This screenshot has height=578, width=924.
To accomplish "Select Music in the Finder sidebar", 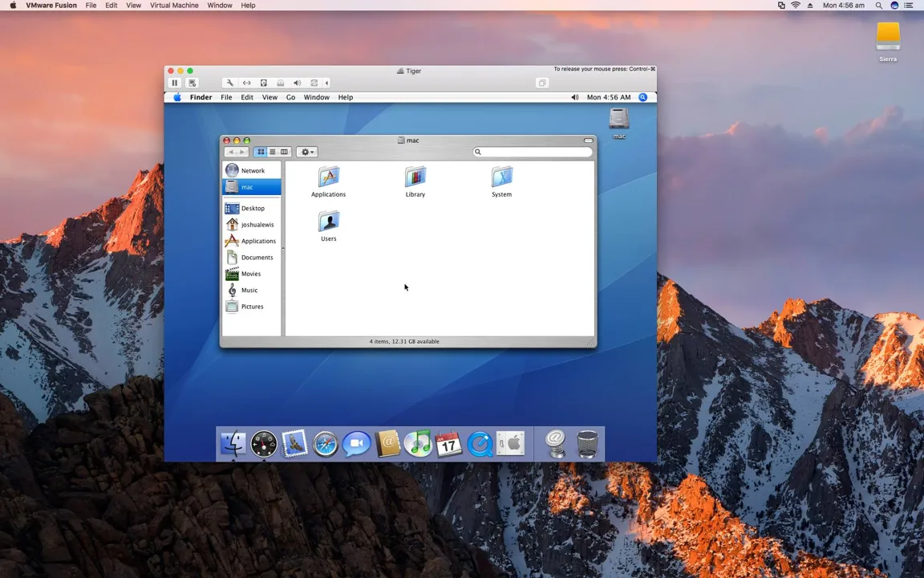I will (x=252, y=290).
